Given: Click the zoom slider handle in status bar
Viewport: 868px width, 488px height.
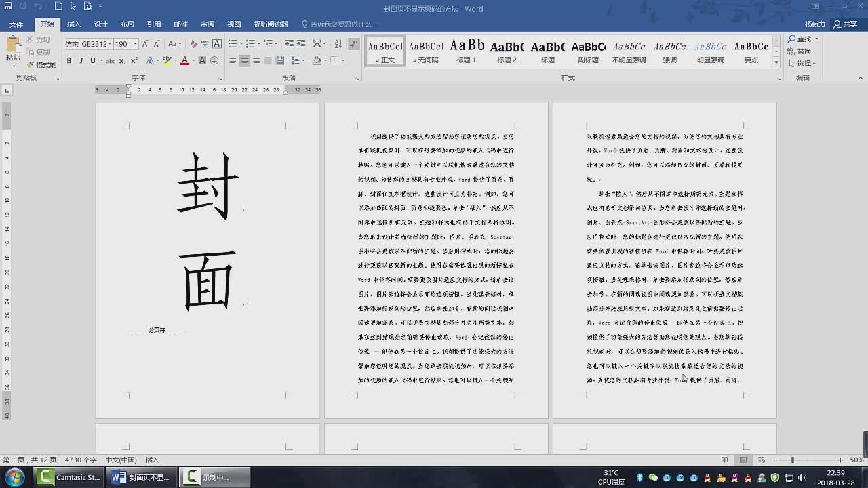Looking at the screenshot, I should [x=792, y=460].
